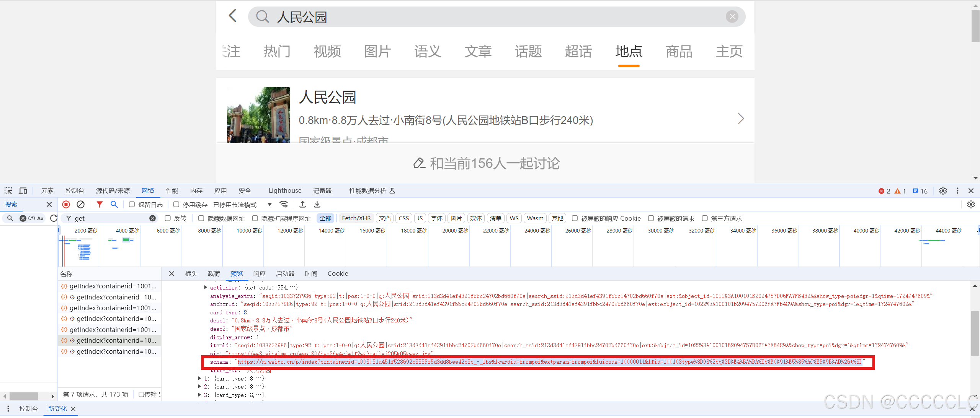Toggle the network filter funnel icon

(100, 205)
